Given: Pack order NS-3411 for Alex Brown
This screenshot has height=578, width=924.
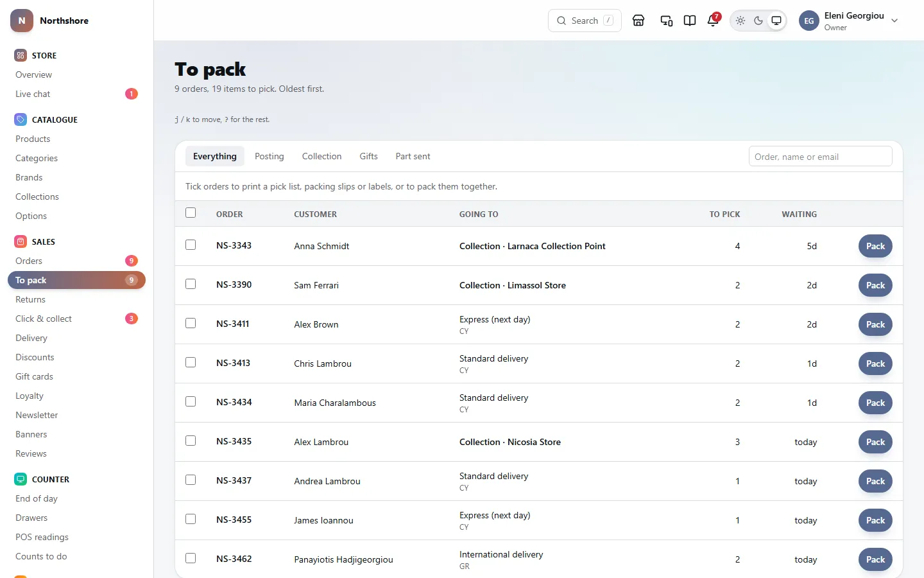Looking at the screenshot, I should [875, 324].
